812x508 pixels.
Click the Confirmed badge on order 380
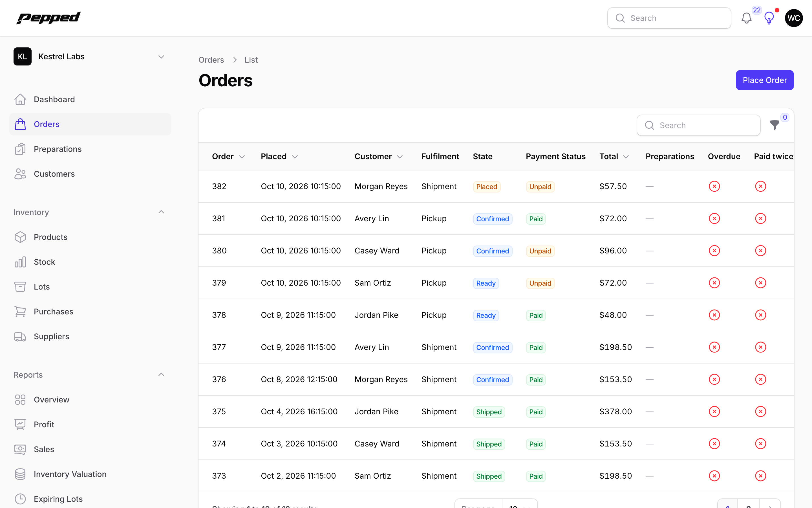492,251
